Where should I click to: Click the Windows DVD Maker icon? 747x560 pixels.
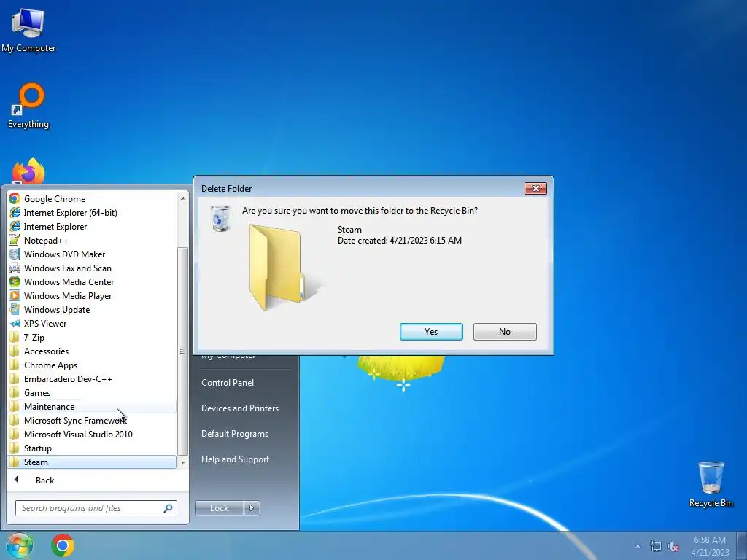pyautogui.click(x=15, y=254)
